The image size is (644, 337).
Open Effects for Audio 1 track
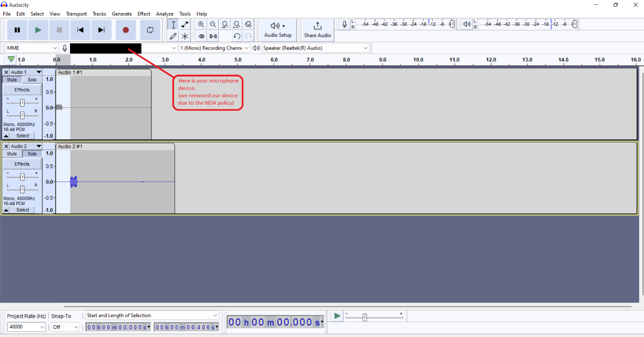point(22,90)
